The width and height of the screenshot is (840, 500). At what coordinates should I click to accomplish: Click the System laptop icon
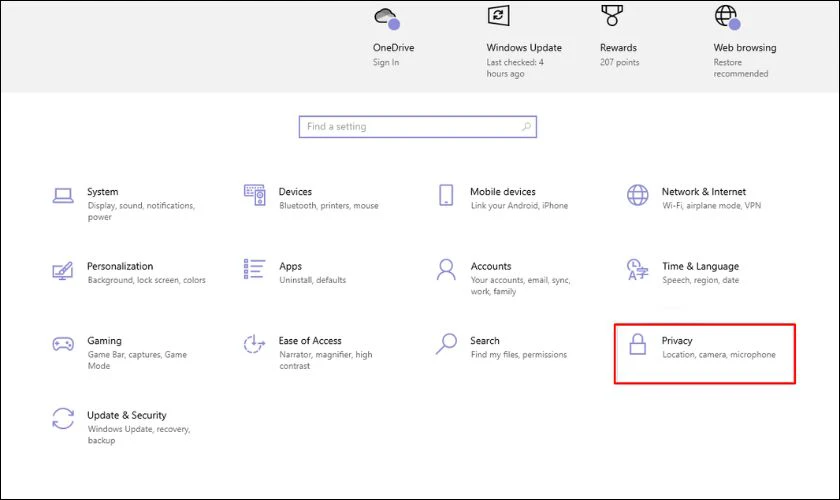(x=63, y=196)
